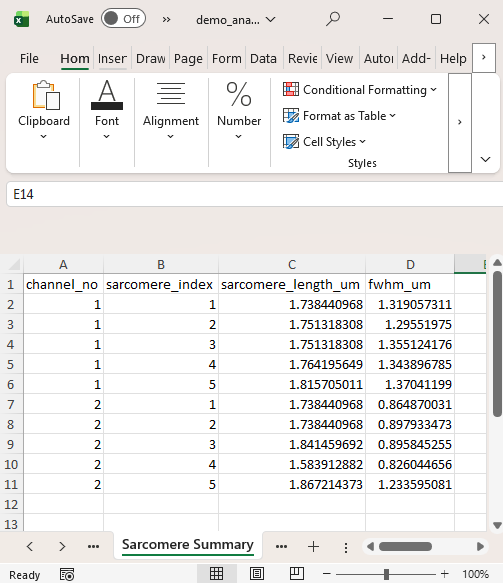This screenshot has height=583, width=503.
Task: Open the Format as Table menu
Action: tap(339, 116)
